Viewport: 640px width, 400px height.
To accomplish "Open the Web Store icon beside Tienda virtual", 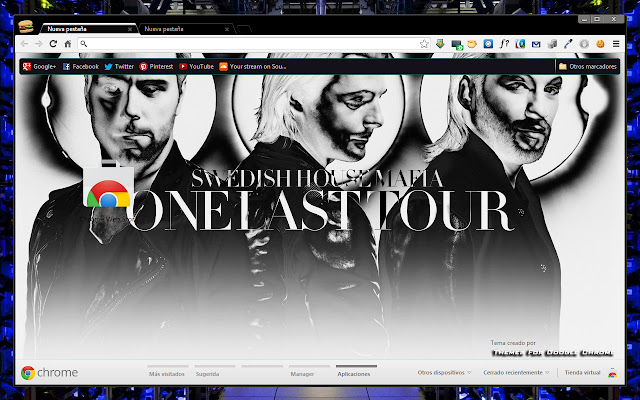I will pos(612,372).
